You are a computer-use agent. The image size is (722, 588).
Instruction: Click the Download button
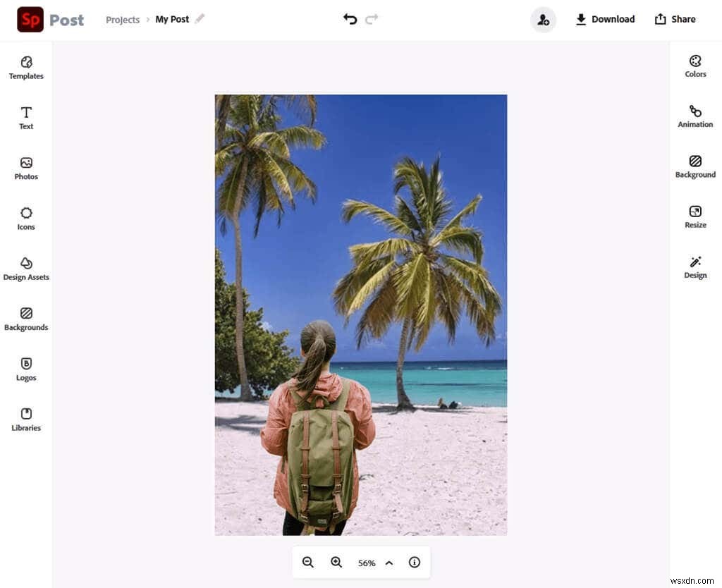(x=605, y=19)
